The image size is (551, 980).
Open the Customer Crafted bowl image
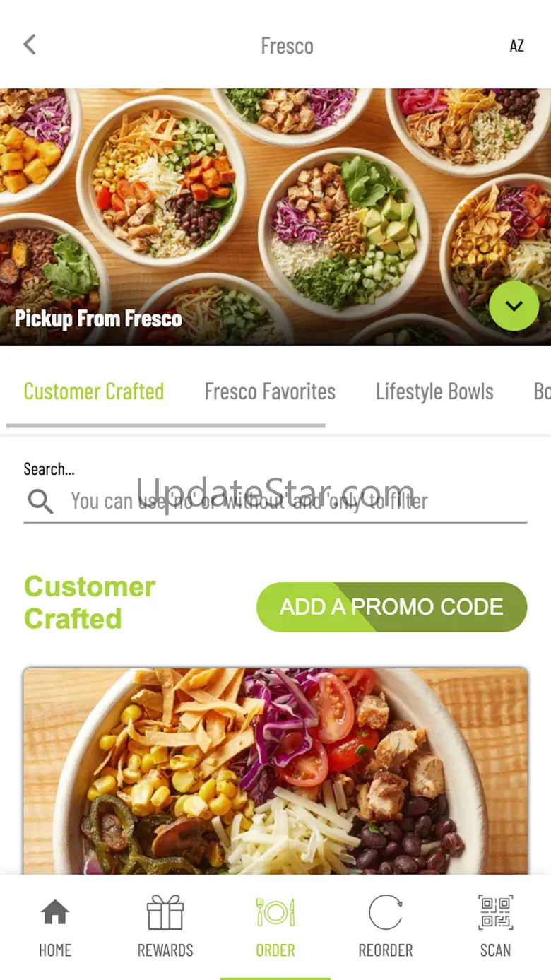[x=275, y=772]
